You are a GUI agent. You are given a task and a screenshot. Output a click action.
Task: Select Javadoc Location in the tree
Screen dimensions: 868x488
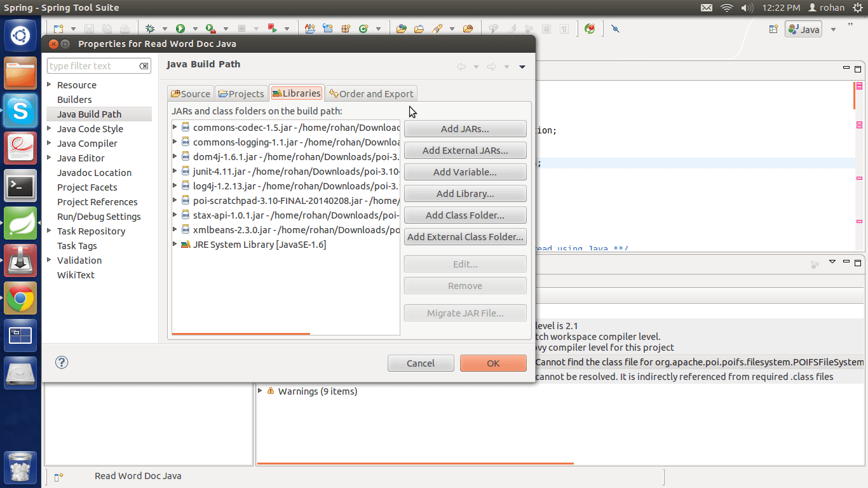94,173
